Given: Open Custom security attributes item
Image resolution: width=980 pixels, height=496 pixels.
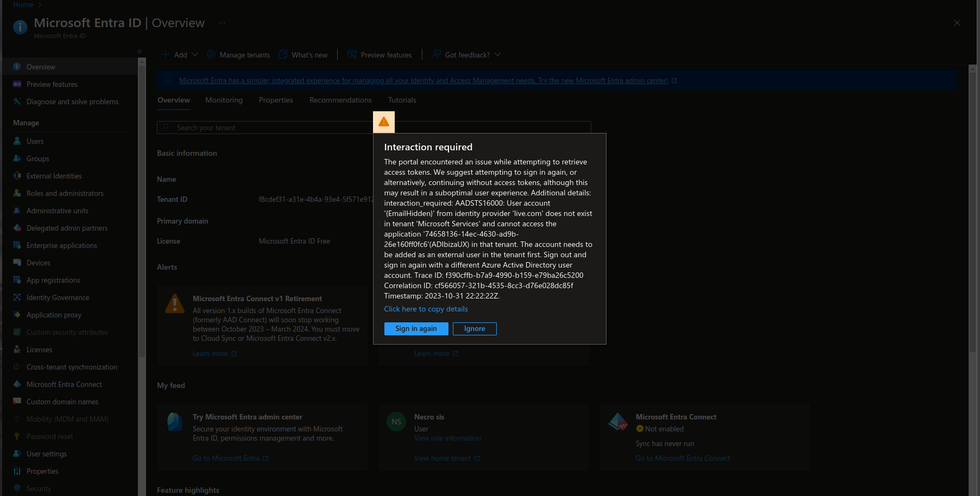Looking at the screenshot, I should point(67,332).
